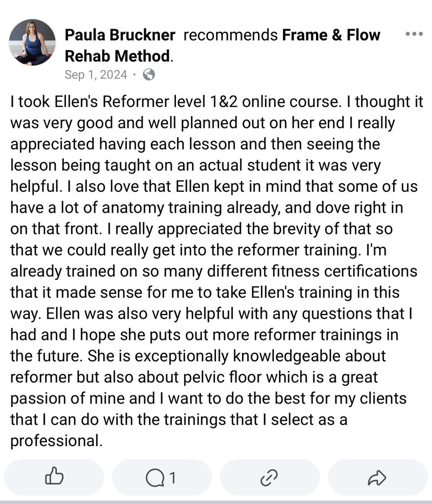Image resolution: width=432 pixels, height=504 pixels.
Task: Open Paula Bruckner's profile picture
Action: click(32, 42)
